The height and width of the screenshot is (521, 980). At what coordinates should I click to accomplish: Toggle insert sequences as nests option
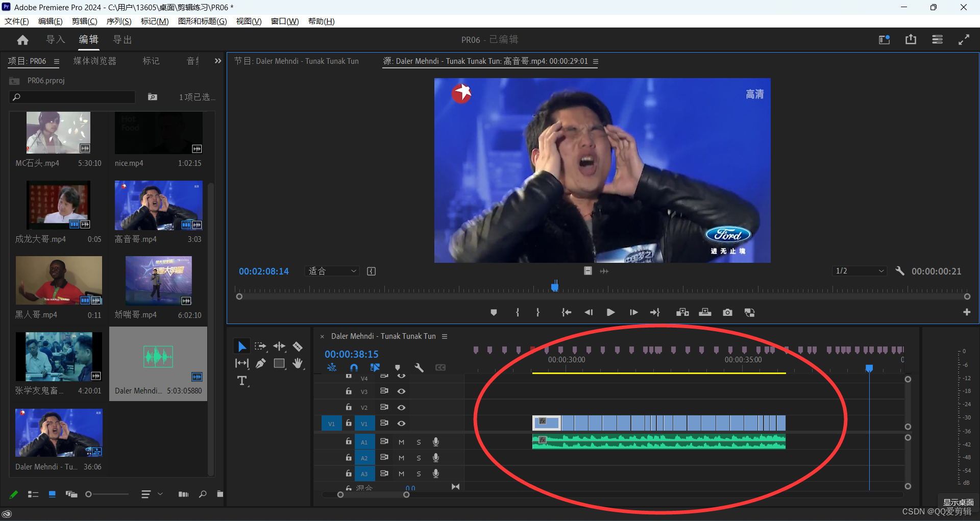[332, 367]
